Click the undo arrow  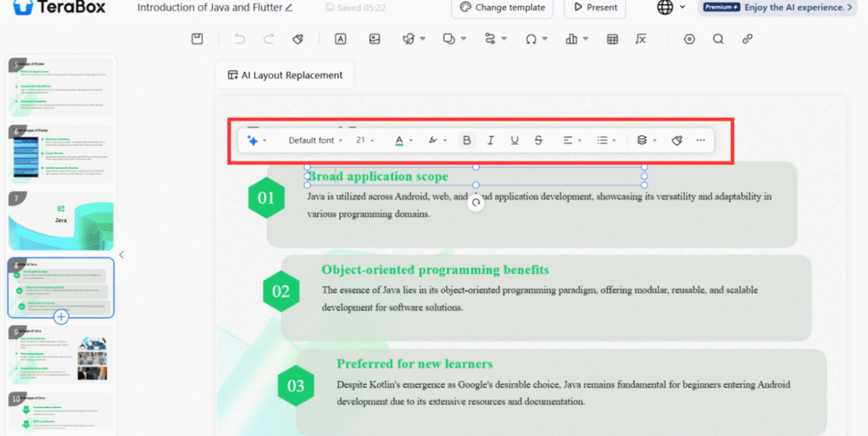coord(240,39)
